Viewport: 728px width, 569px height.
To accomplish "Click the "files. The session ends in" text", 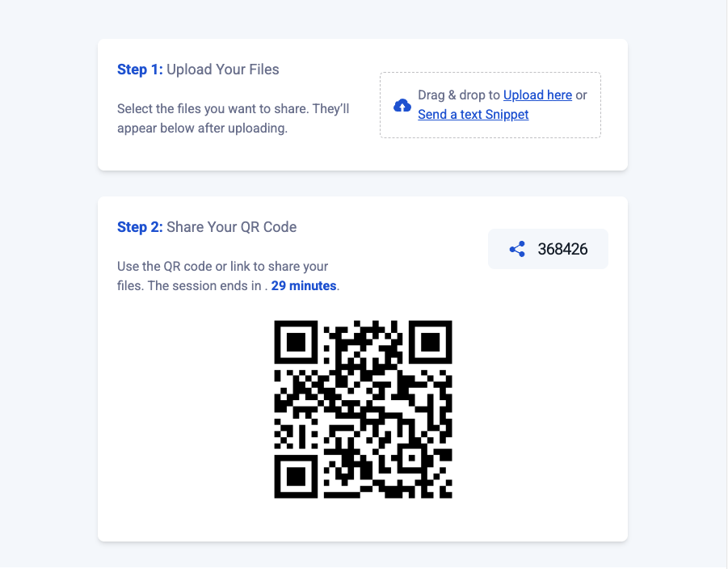I will pos(191,286).
